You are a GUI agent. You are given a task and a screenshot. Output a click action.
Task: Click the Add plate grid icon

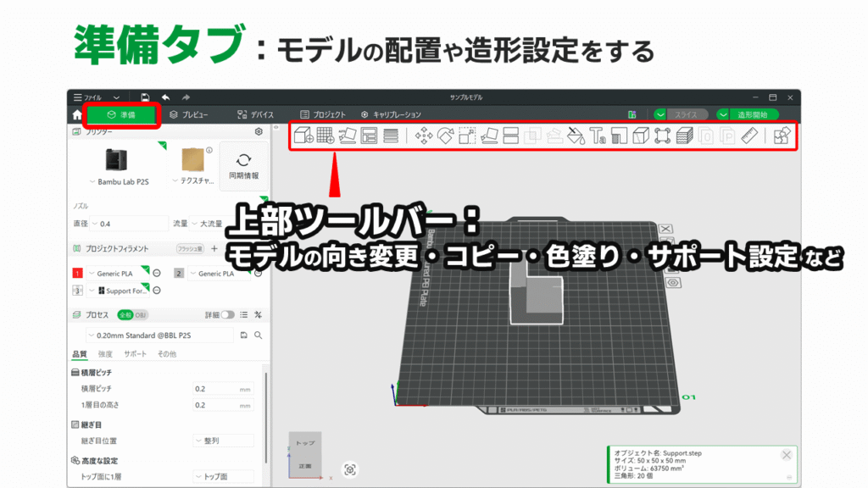point(325,136)
